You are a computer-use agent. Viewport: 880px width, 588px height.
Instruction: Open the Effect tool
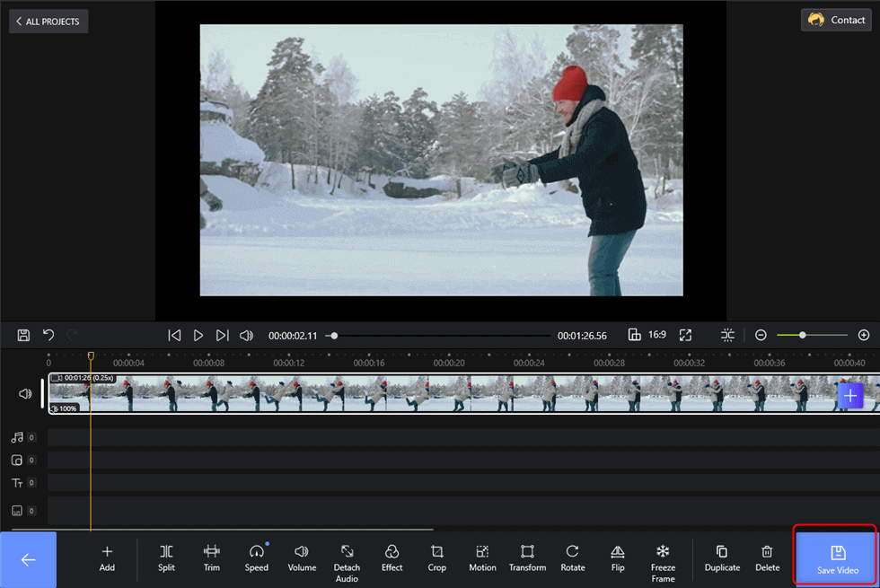[x=392, y=558]
